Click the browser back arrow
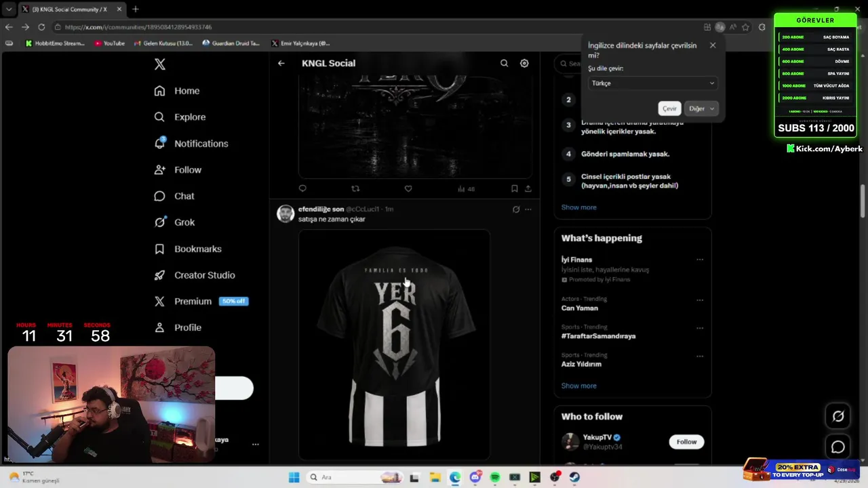The image size is (868, 488). (x=9, y=27)
